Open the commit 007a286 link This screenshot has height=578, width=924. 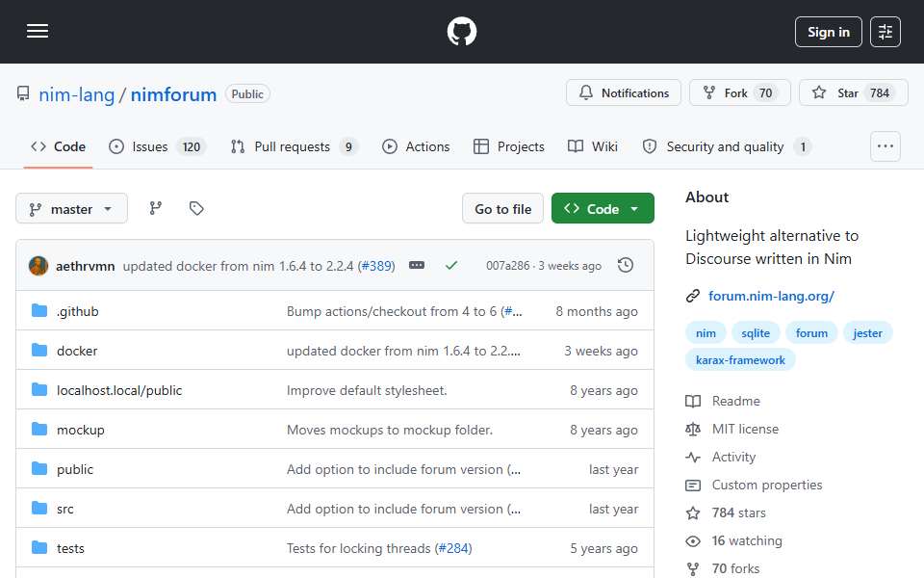tap(507, 266)
